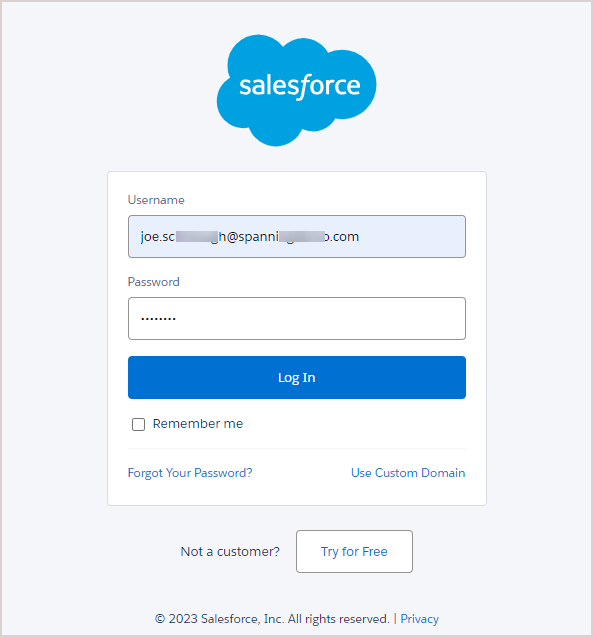The width and height of the screenshot is (593, 637).
Task: Tick the Remember me checkbox
Action: pos(139,424)
